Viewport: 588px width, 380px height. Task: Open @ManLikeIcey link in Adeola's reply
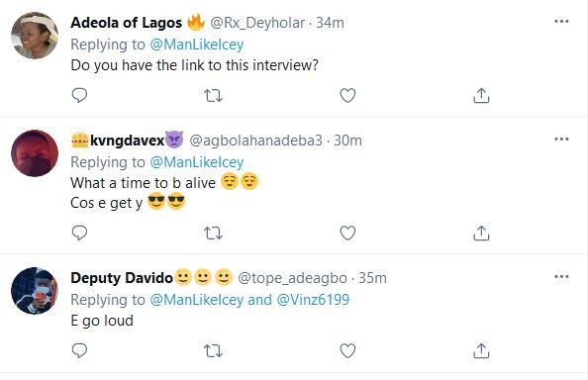point(197,45)
